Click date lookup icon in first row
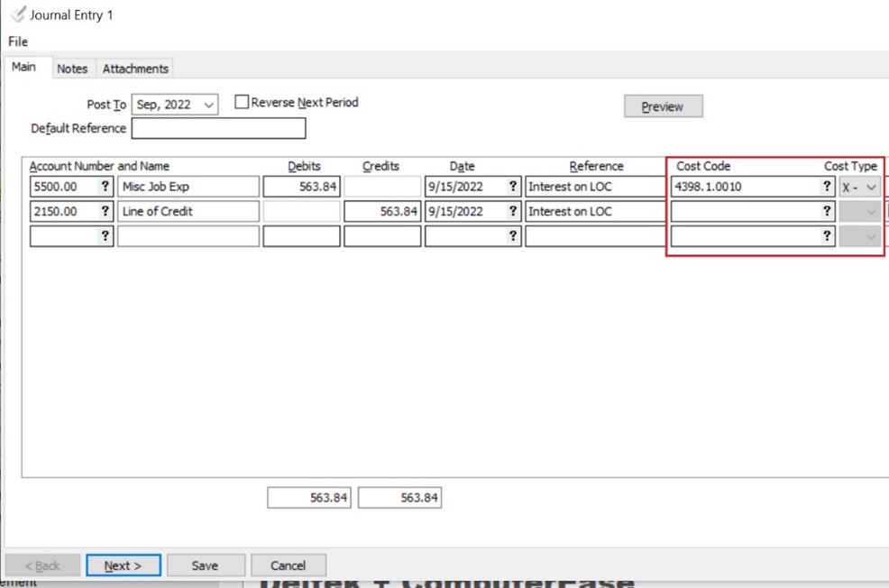 click(513, 188)
